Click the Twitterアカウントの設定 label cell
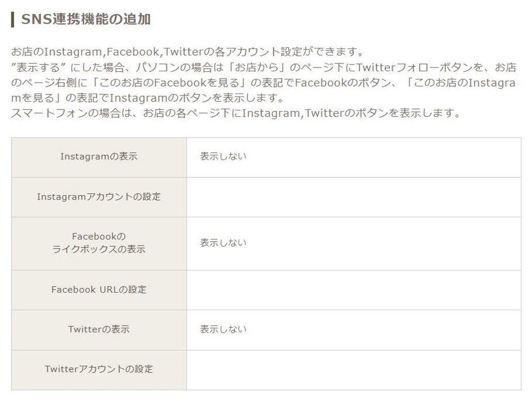 pyautogui.click(x=99, y=370)
